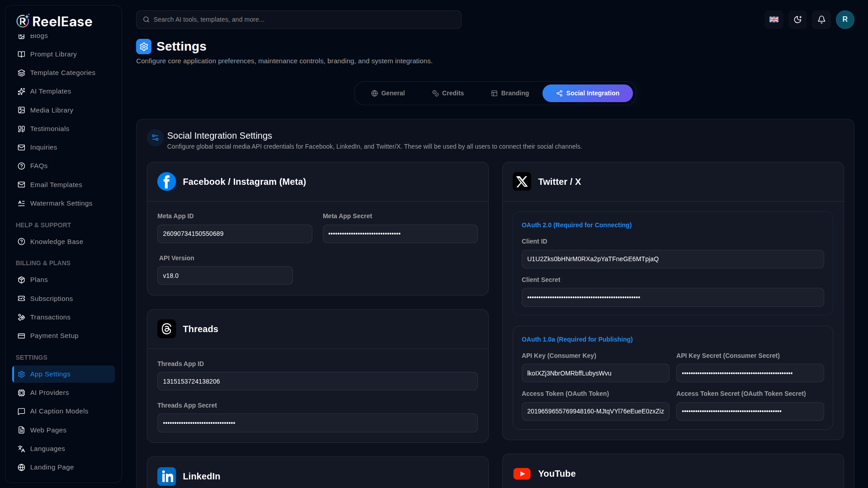This screenshot has width=868, height=488.
Task: Click the AI Providers chip icon
Action: tap(21, 393)
